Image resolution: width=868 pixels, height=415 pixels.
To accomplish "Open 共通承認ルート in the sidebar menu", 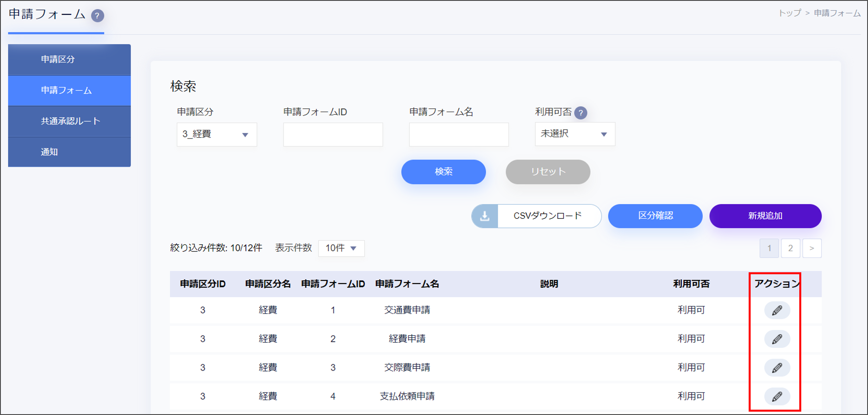I will (70, 121).
